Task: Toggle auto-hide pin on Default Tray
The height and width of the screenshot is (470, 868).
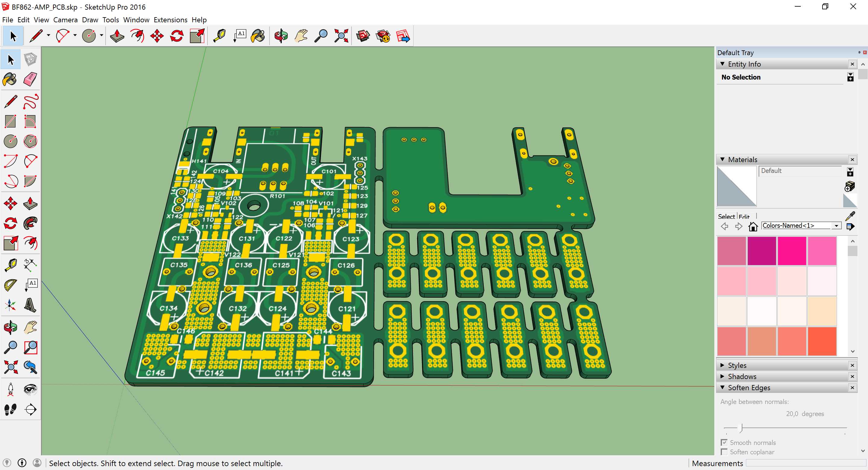Action: coord(859,52)
